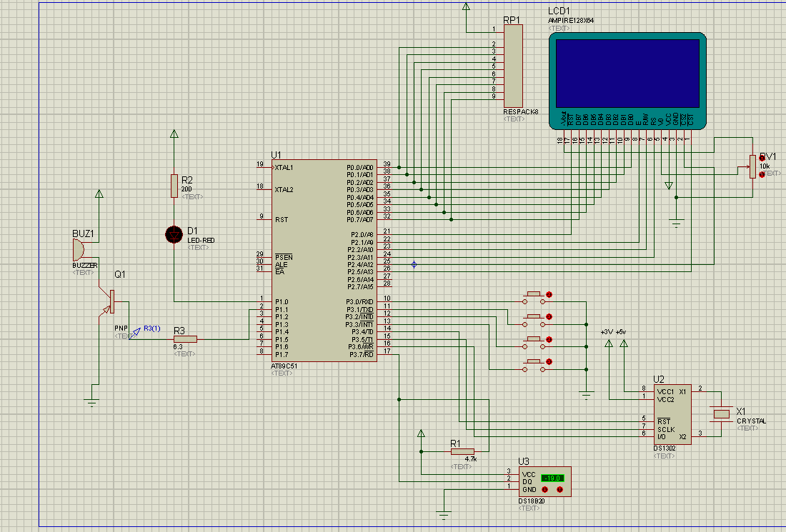Click the R3(1) voltage probe label
The width and height of the screenshot is (786, 532).
pos(152,328)
